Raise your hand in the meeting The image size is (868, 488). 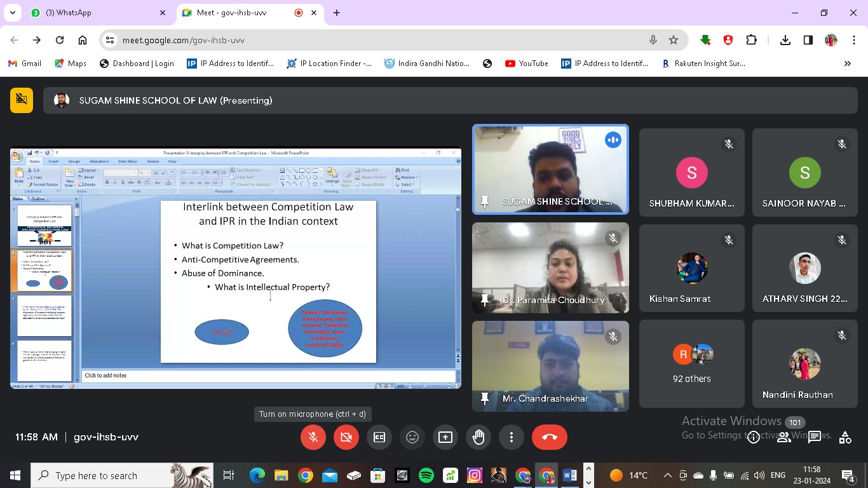click(478, 437)
